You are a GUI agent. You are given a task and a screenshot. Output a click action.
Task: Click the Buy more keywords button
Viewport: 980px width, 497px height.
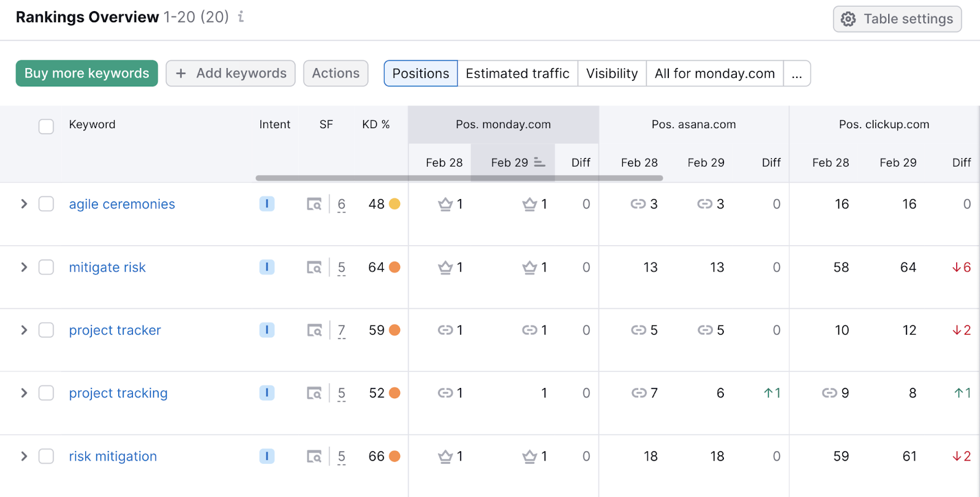[87, 74]
